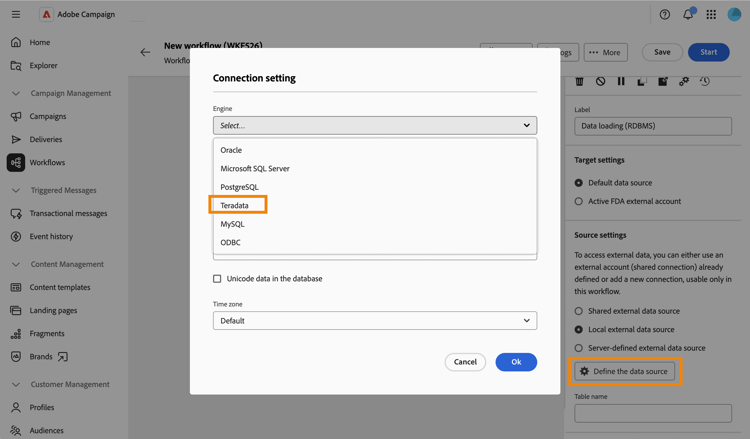This screenshot has width=750, height=439.
Task: Click the copy activity icon
Action: coord(642,81)
